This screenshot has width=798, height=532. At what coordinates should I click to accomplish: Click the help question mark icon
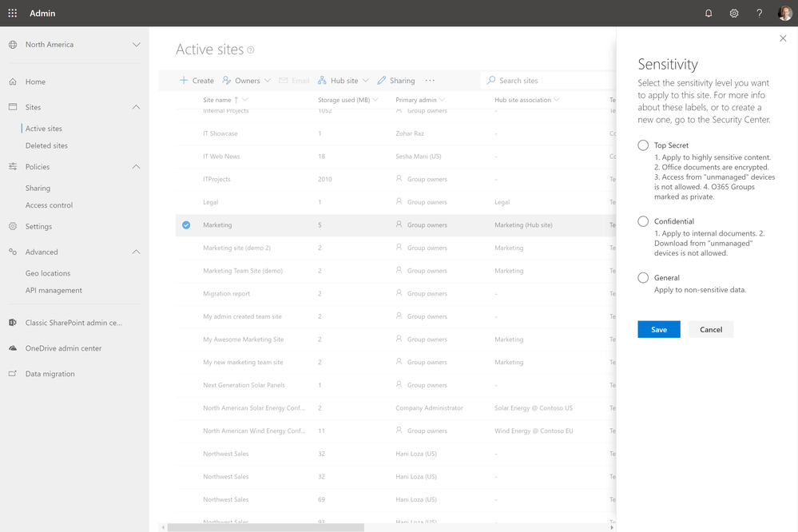(760, 14)
